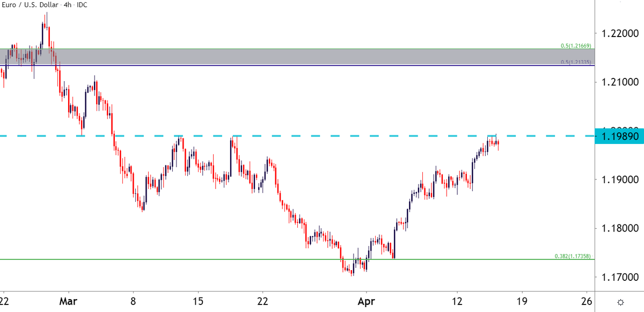Open chart settings gear icon

(x=620, y=301)
